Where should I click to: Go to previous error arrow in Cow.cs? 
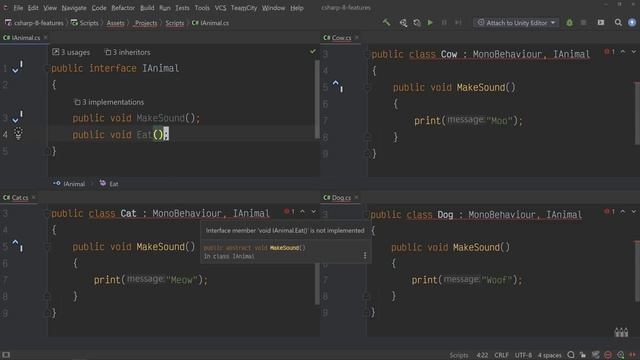(x=623, y=51)
